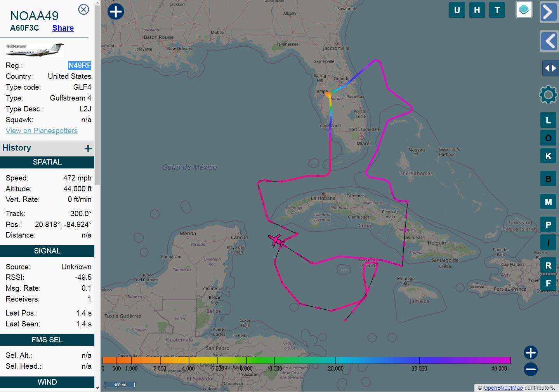The width and height of the screenshot is (559, 392).
Task: Click the GLF4 type code value
Action: pyautogui.click(x=82, y=87)
